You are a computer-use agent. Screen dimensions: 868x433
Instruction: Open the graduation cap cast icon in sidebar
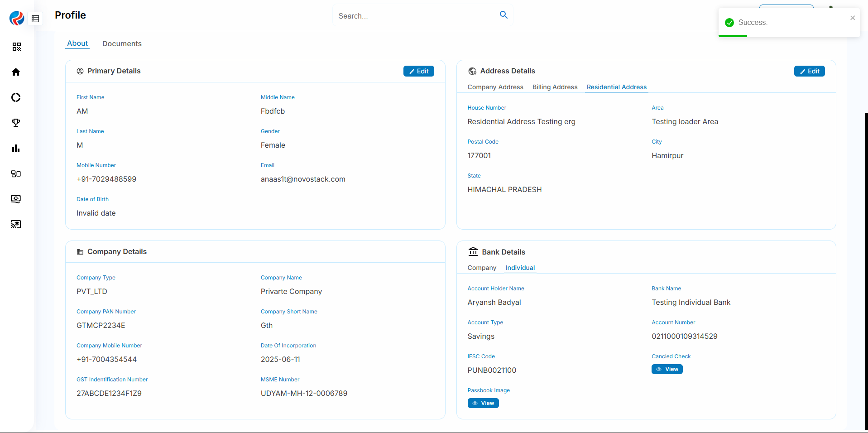click(16, 224)
